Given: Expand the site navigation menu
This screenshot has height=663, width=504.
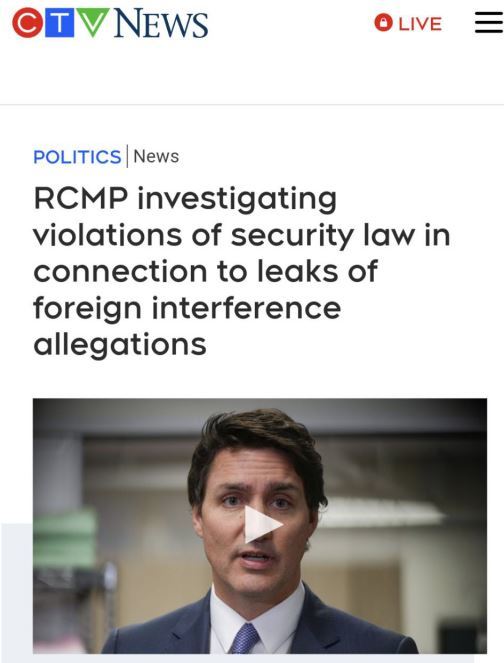Looking at the screenshot, I should pos(489,22).
